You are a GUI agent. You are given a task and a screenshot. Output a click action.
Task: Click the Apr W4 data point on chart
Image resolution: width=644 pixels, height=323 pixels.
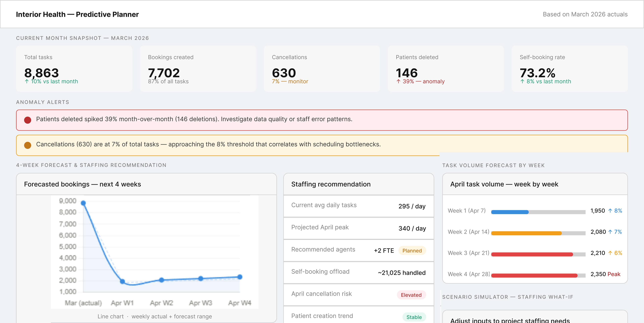click(x=240, y=277)
